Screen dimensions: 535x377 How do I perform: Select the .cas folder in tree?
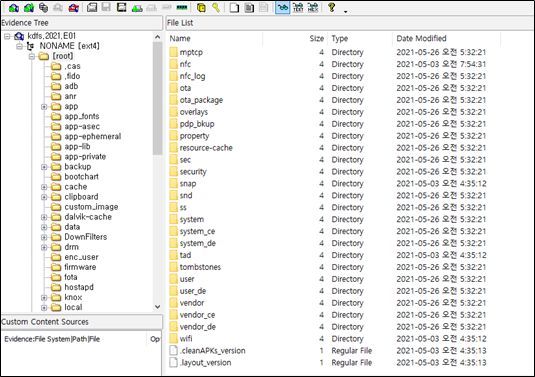pos(66,66)
